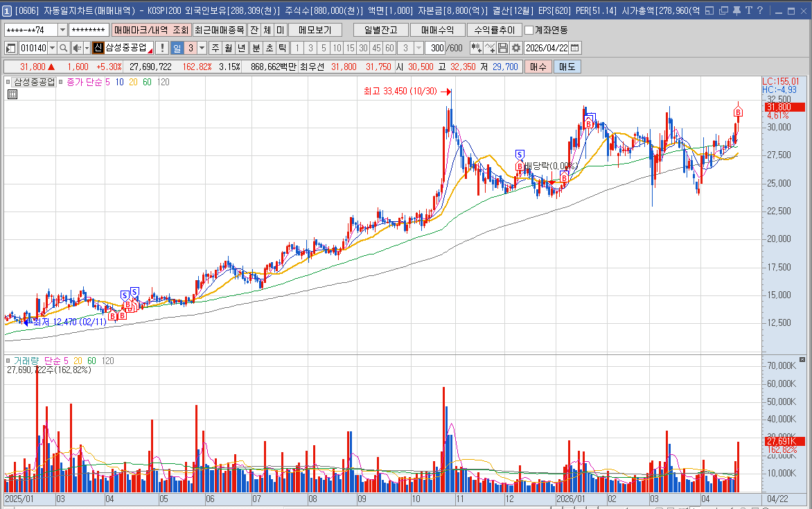Click the exclamation mark alert icon
This screenshot has height=509, width=812.
tap(162, 48)
